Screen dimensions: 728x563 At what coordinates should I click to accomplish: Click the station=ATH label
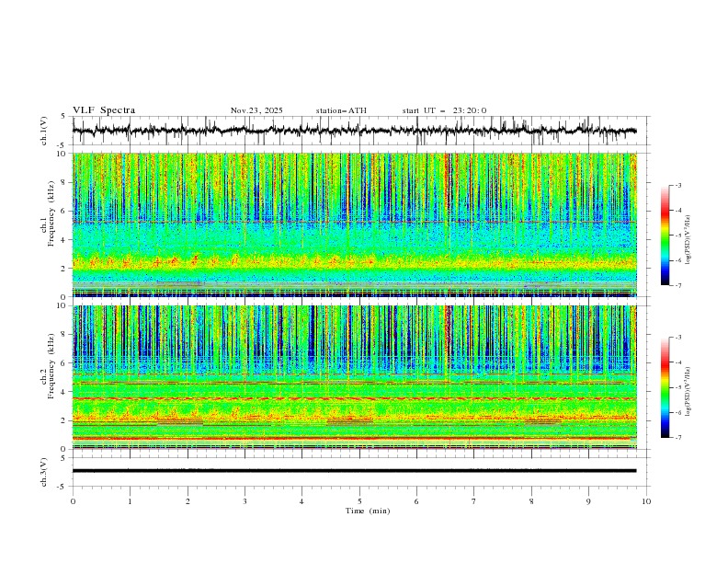(341, 110)
